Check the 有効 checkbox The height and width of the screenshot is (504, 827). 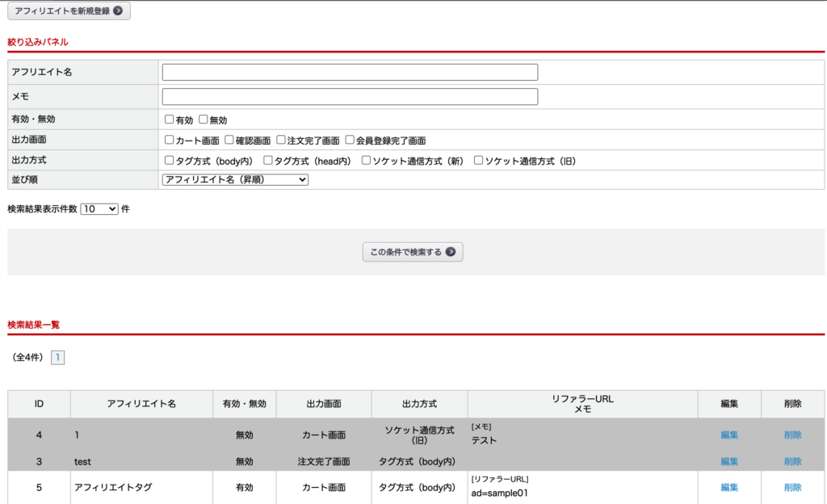click(170, 120)
